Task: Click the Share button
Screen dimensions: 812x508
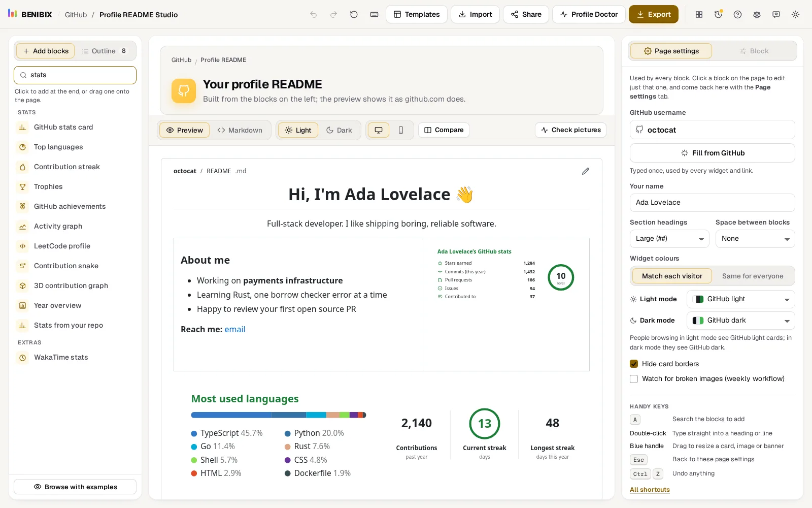Action: tap(526, 14)
